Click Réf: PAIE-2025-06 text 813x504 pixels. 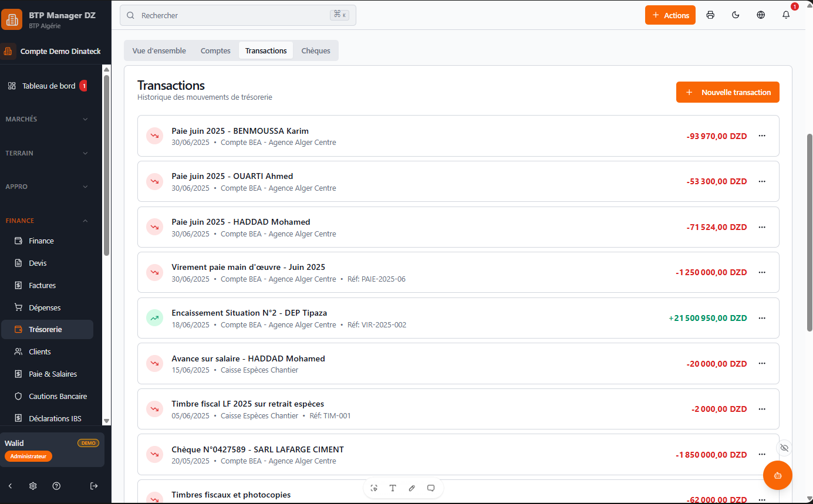click(x=376, y=279)
